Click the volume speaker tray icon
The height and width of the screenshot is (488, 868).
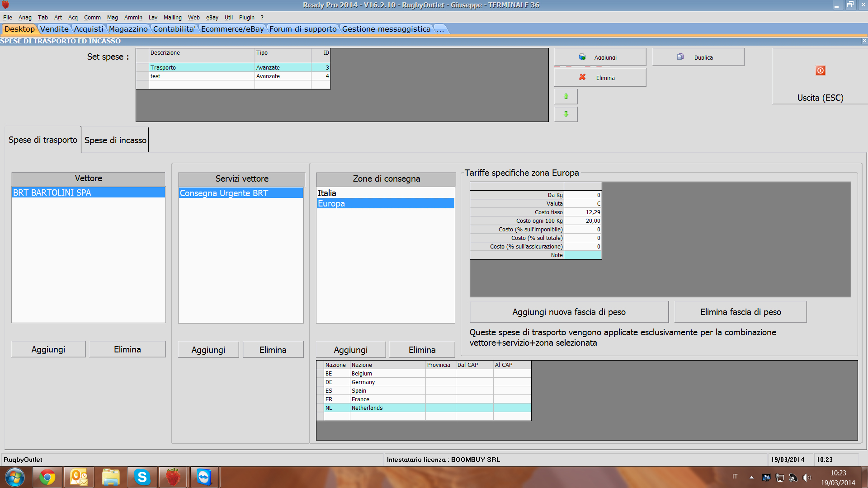[x=807, y=477]
